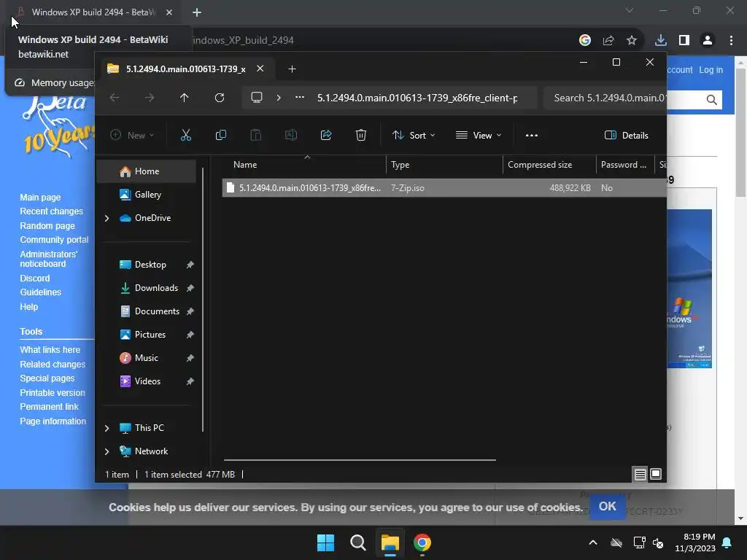Open Special pages link in BetaWiki tools
This screenshot has width=747, height=560.
coord(47,378)
